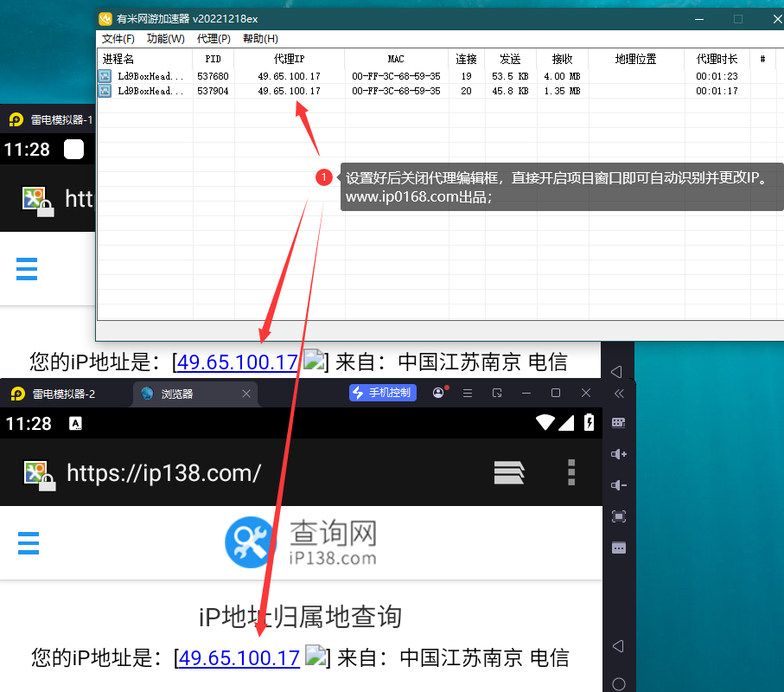Open blue hamburger menu on lower ip138 page
Screen dimensions: 784x692
[28, 542]
